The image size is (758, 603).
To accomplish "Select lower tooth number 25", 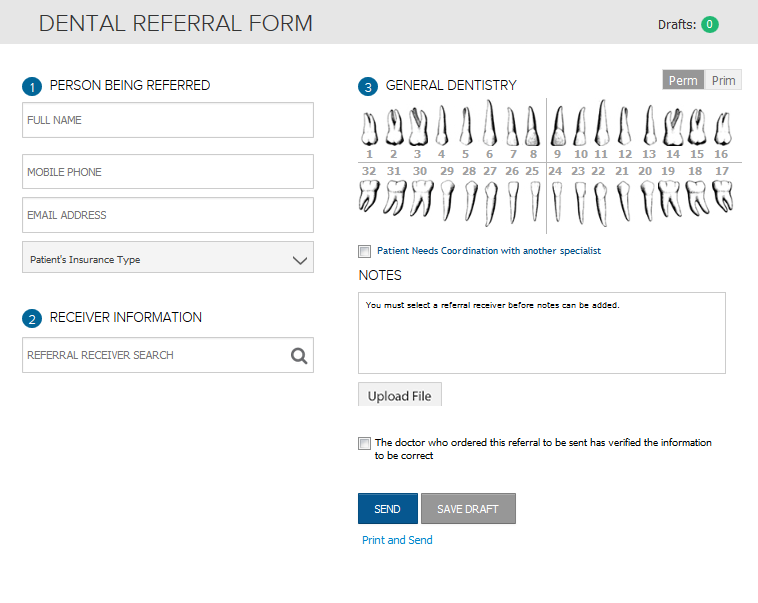I will pos(534,199).
